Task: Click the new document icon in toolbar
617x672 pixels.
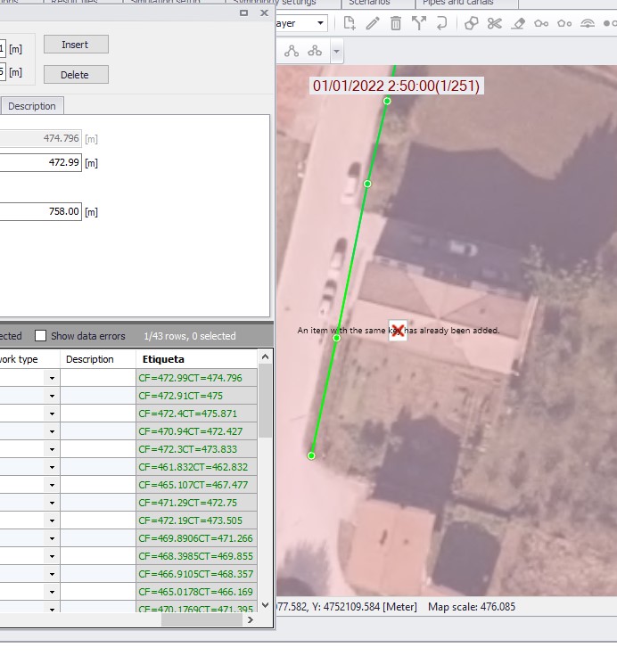Action: click(x=350, y=24)
